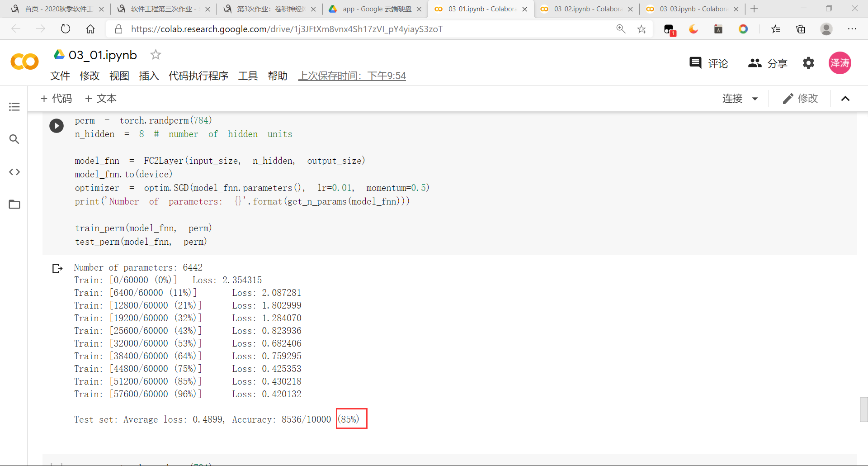Open the Files folder sidebar icon
Viewport: 868px width, 466px height.
tap(14, 204)
